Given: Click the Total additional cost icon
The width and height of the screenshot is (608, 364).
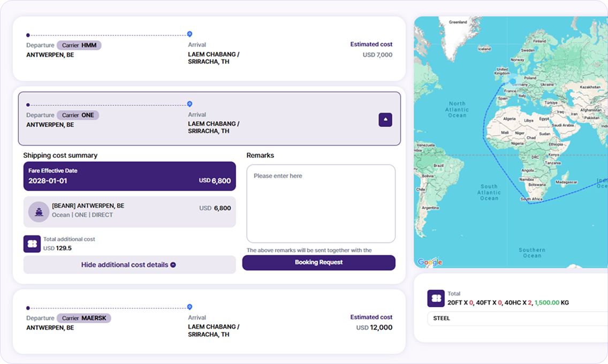Looking at the screenshot, I should click(x=32, y=244).
